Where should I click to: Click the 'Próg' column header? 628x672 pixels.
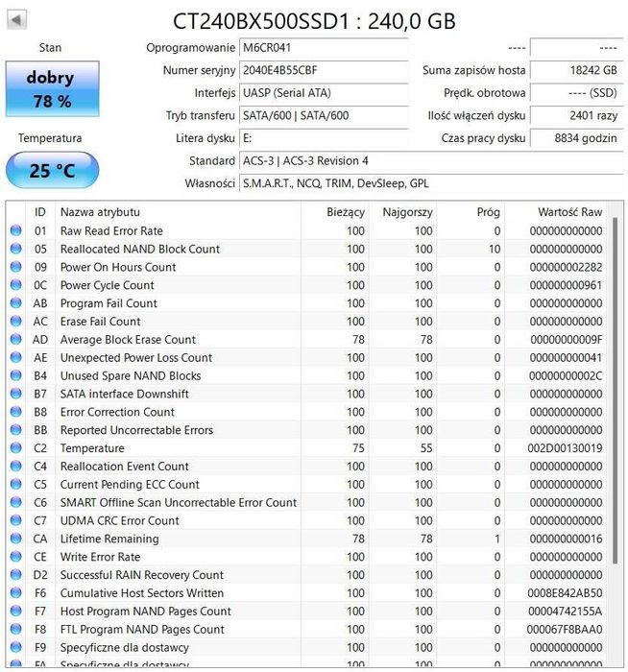tap(488, 212)
